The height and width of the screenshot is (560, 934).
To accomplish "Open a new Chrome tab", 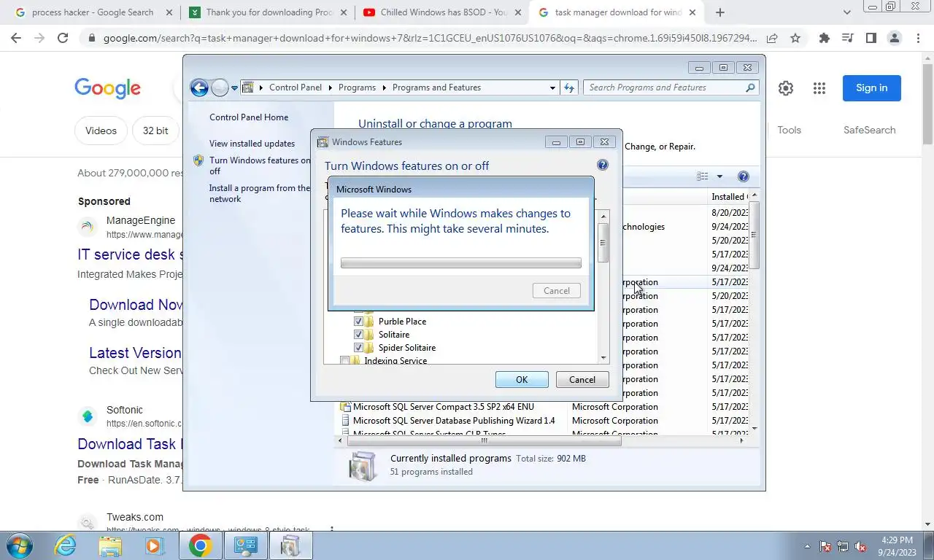I will pyautogui.click(x=720, y=12).
